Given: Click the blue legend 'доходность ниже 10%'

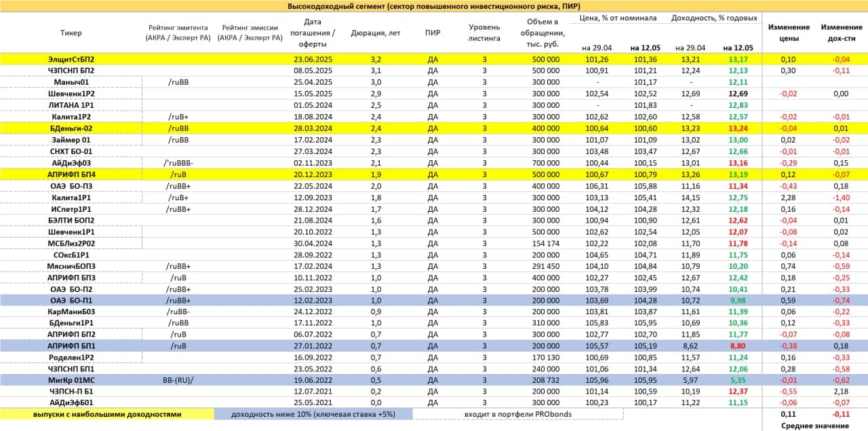Looking at the screenshot, I should pos(313,413).
